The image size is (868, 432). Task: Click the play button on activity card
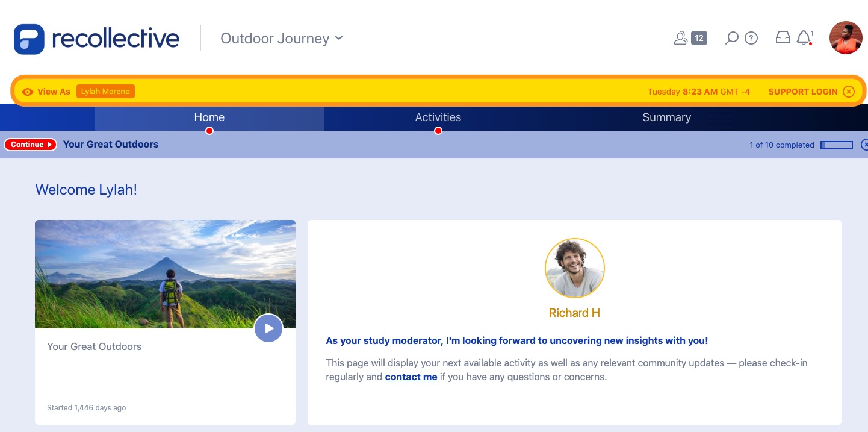tap(268, 328)
